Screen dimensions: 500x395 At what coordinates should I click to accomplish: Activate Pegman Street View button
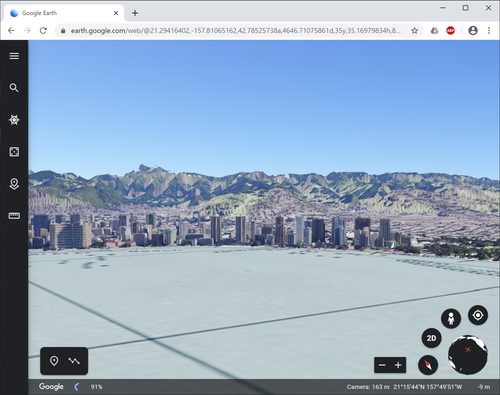(451, 318)
